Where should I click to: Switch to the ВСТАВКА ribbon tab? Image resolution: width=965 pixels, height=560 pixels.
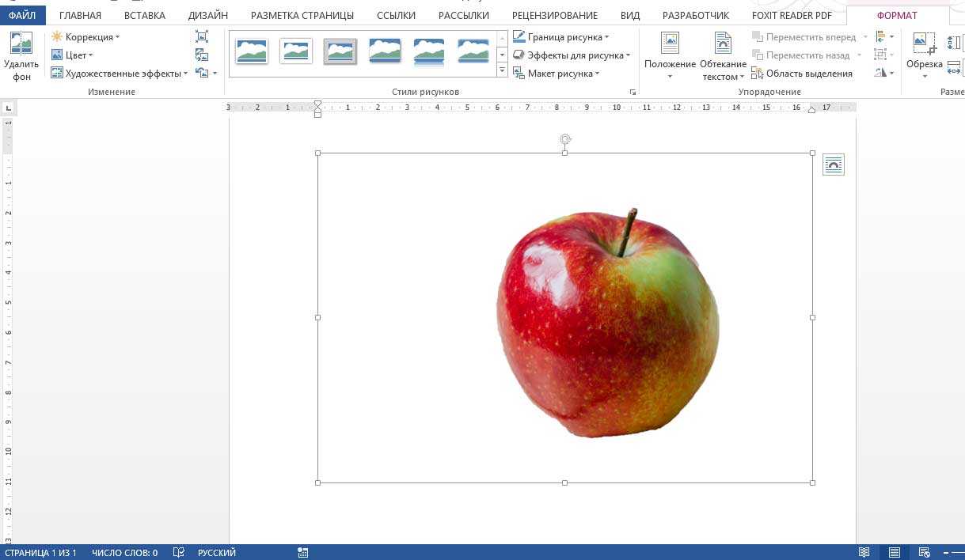144,15
